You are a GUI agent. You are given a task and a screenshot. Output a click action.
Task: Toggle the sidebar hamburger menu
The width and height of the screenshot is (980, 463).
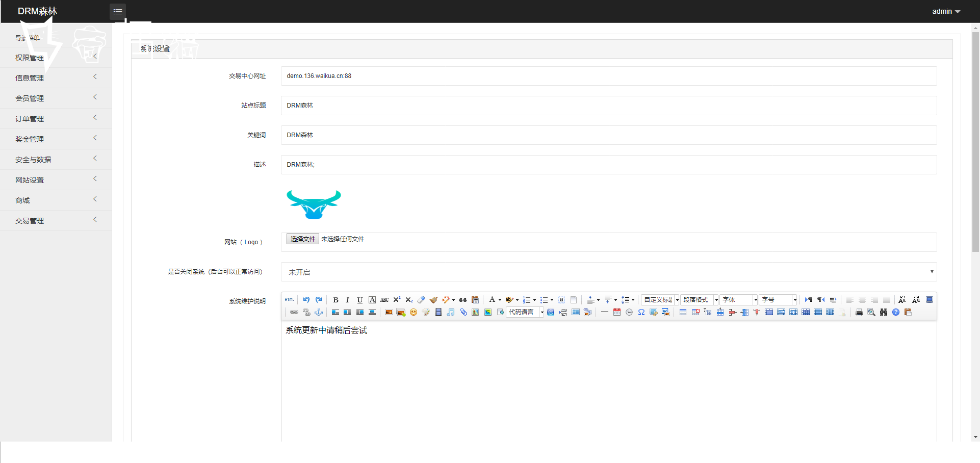[x=118, y=11]
